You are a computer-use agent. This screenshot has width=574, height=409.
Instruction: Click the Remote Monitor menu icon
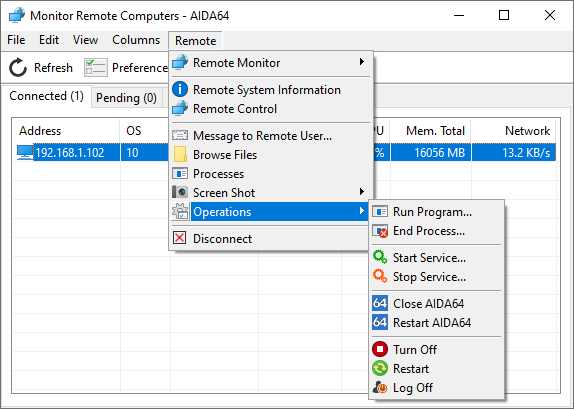(180, 63)
